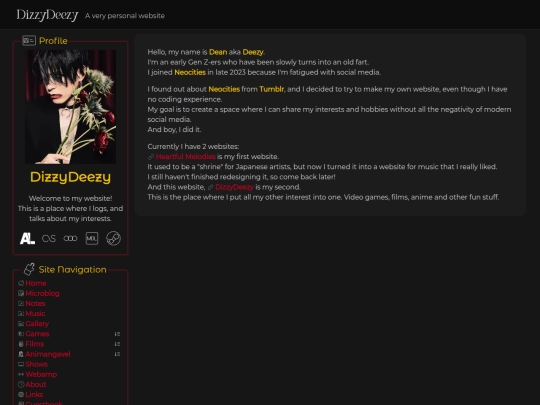Click the icon beside Films
540x405 pixels.
click(21, 344)
